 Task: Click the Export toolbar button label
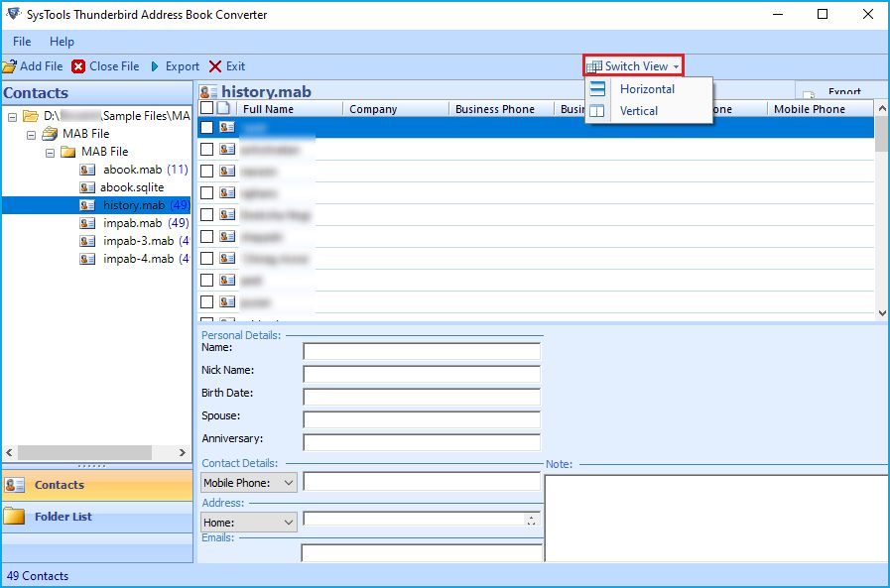coord(183,66)
